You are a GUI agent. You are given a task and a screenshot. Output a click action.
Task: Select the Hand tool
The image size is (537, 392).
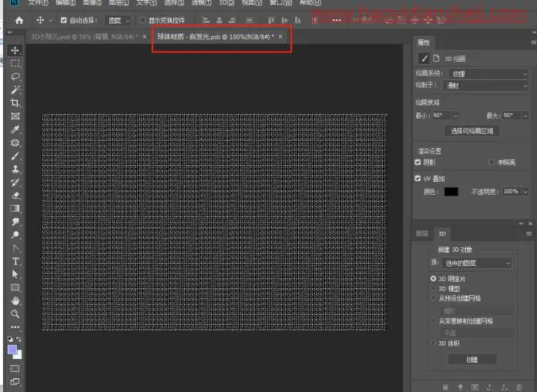click(15, 301)
